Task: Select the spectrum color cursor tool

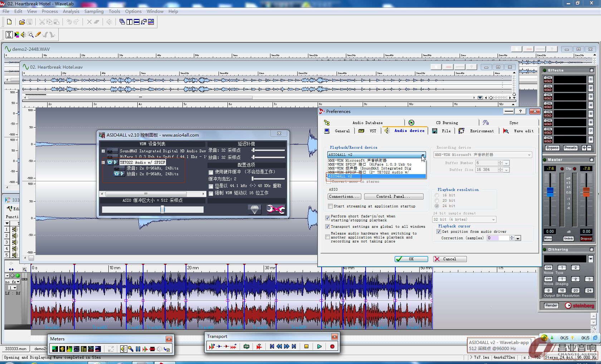Action: tap(17, 35)
